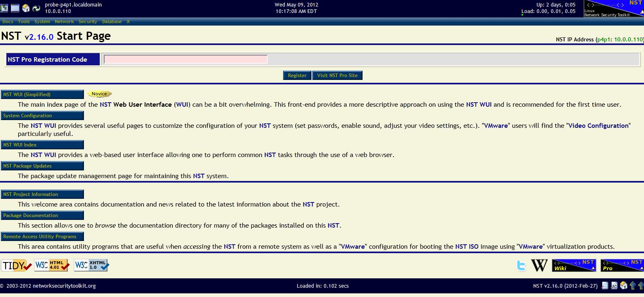Click the TIDY validation badge
Image resolution: width=644 pixels, height=297 pixels.
(16, 266)
